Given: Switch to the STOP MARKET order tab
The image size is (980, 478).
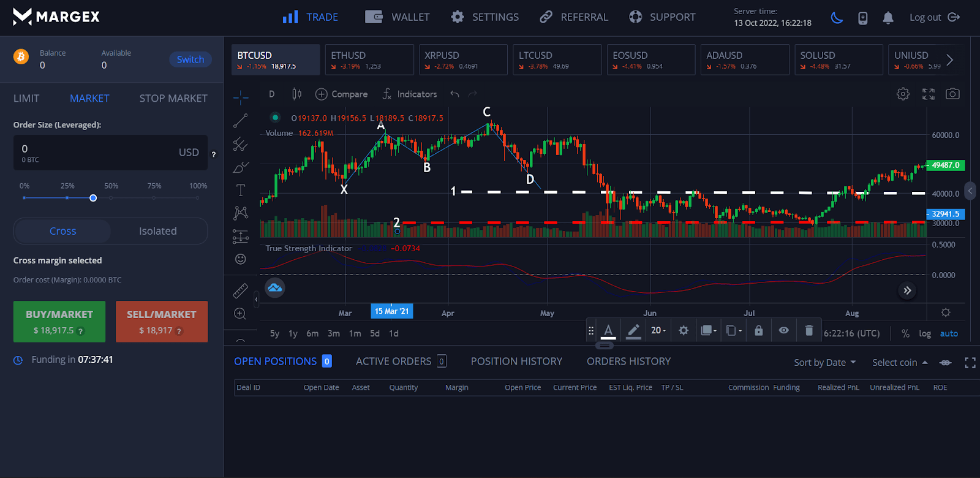Looking at the screenshot, I should pos(173,98).
